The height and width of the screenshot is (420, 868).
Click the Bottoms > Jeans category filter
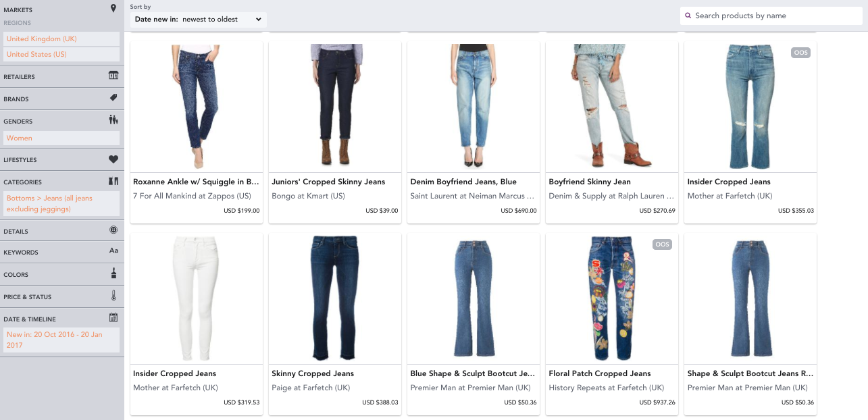pyautogui.click(x=61, y=203)
